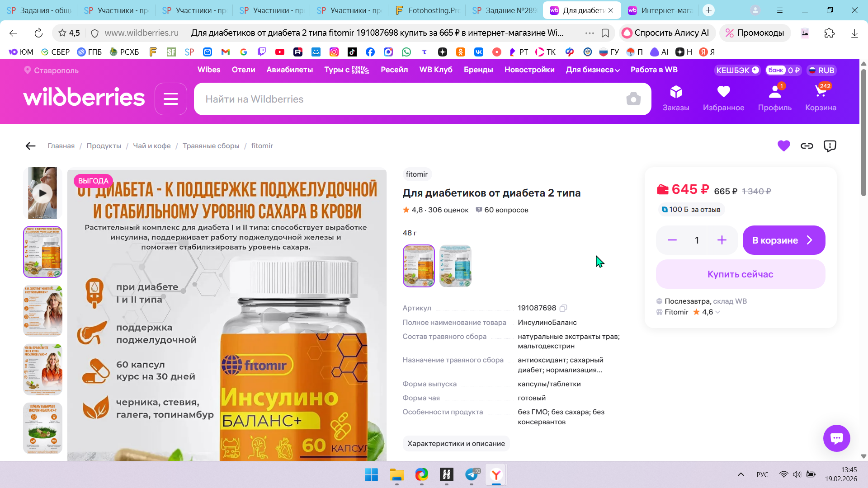
Task: Click the camera photo search icon
Action: (x=633, y=99)
